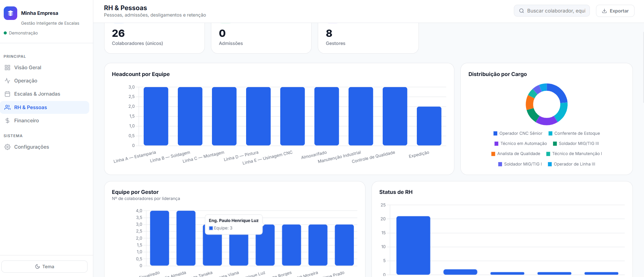Screen dimensions: 644x277
Task: Click the search magnifier icon
Action: click(x=522, y=11)
